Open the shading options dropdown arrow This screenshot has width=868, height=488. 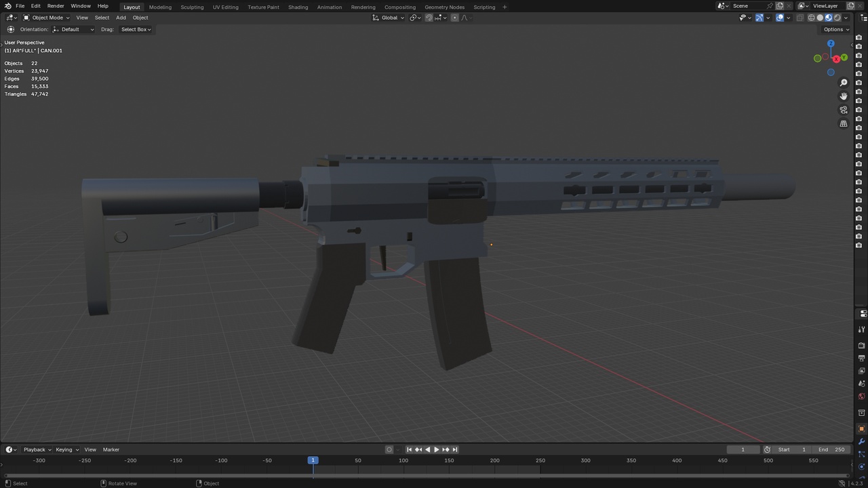[846, 18]
